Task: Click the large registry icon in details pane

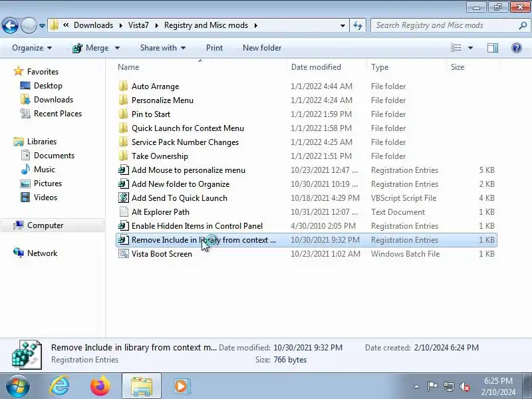Action: 27,354
